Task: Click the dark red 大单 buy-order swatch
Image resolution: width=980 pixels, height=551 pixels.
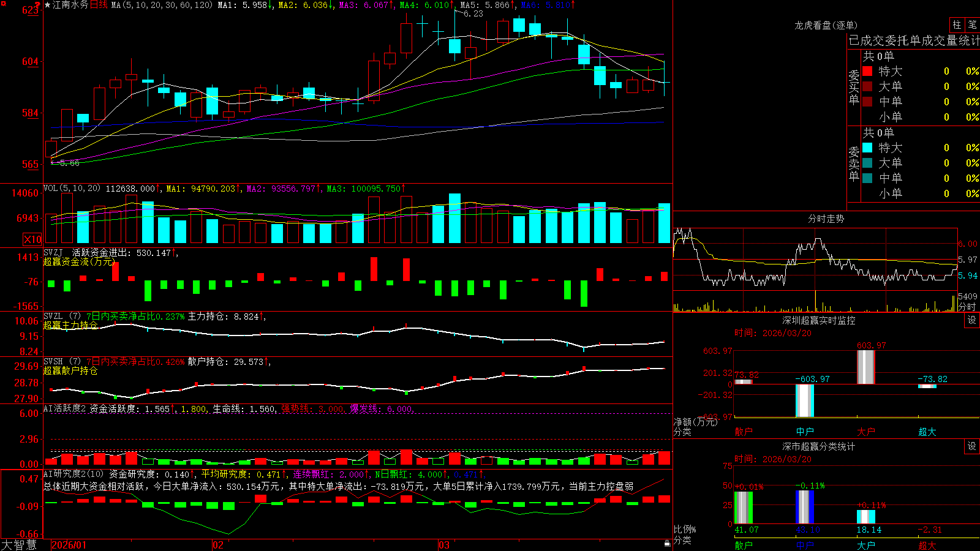Action: 867,86
